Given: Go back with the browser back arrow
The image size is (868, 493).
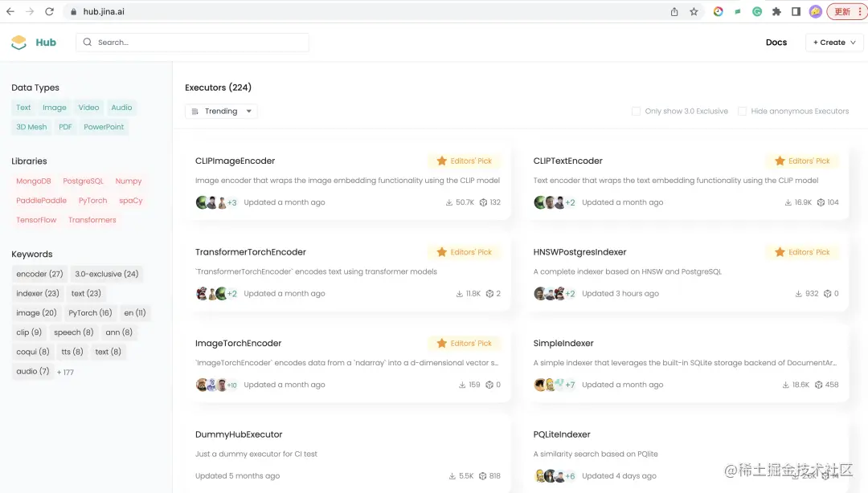Looking at the screenshot, I should coord(10,11).
